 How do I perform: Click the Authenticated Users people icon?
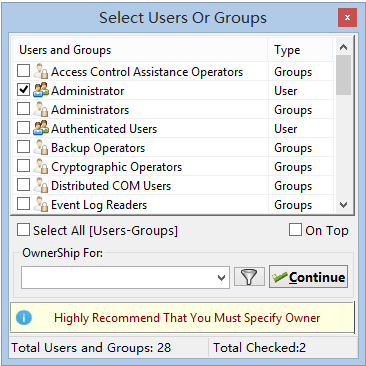[x=41, y=128]
